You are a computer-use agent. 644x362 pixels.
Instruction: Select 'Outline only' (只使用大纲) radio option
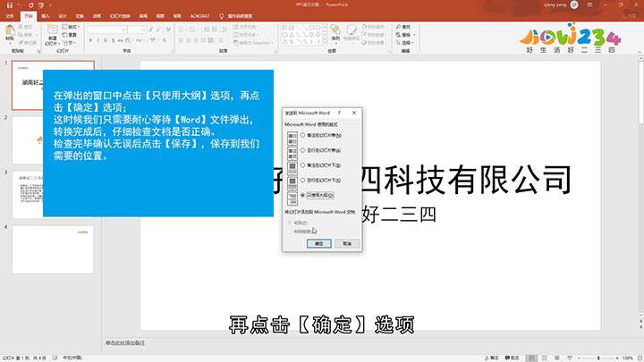coord(302,196)
